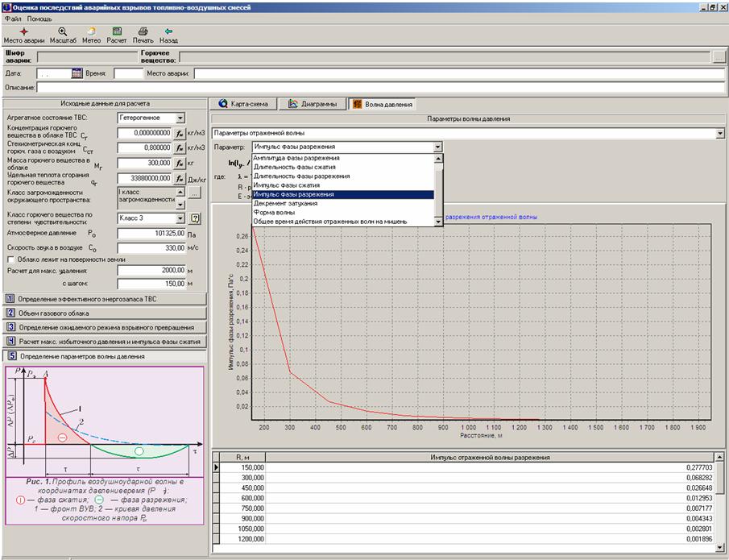Click the Печать printer icon
Screen dimensions: 729x560
pos(143,31)
